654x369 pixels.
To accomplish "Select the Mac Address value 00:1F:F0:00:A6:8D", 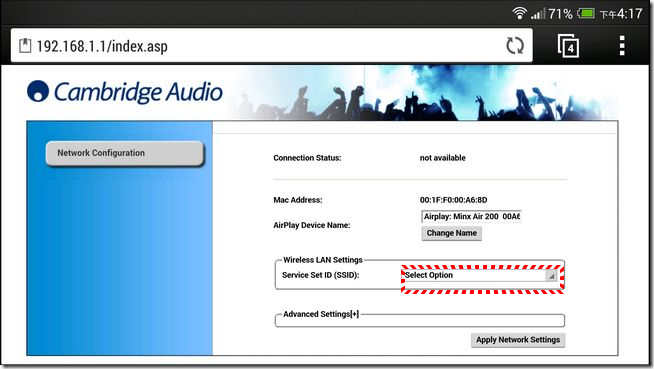I will 453,200.
